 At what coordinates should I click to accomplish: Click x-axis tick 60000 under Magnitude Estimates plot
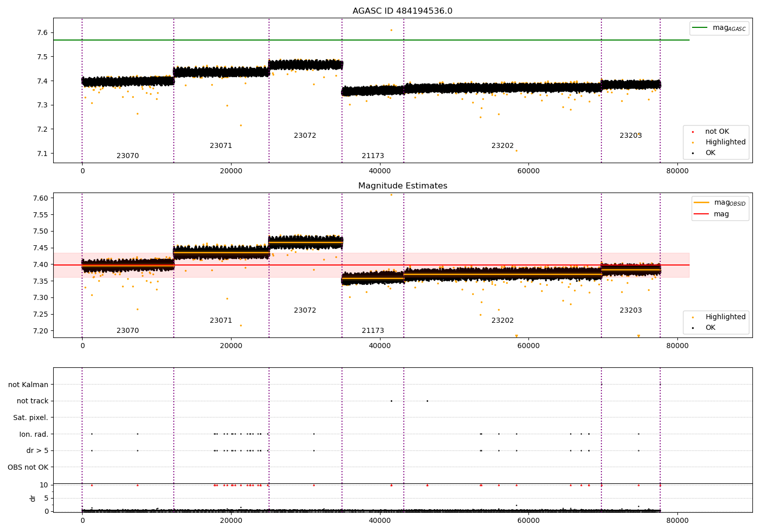coord(528,346)
